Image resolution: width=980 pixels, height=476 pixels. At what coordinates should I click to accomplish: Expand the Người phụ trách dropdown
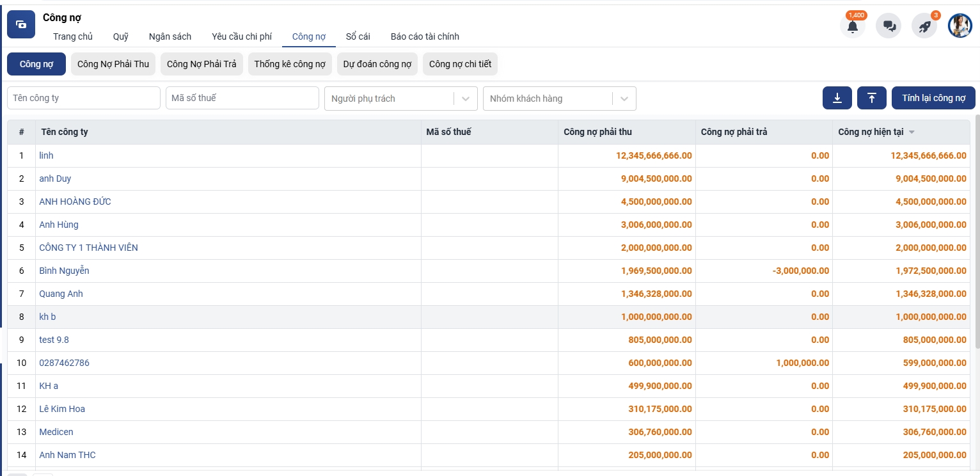tap(465, 99)
